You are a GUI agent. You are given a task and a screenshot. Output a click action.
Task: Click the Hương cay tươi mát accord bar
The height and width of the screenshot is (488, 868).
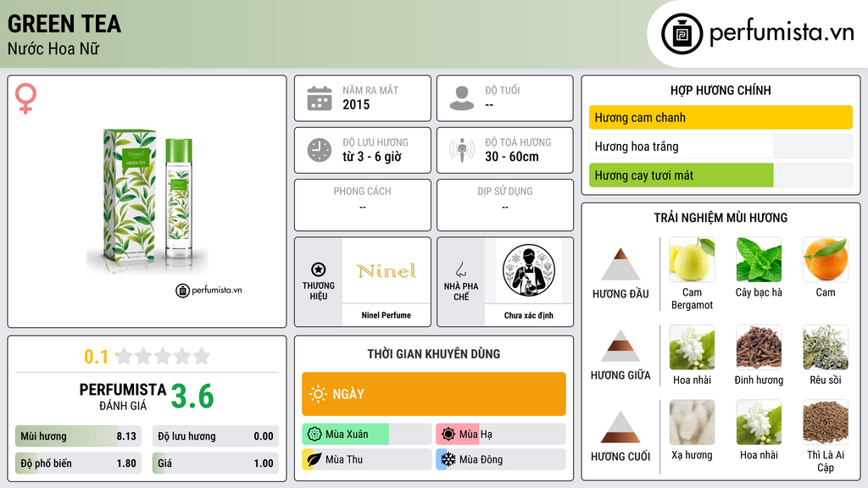click(x=721, y=175)
